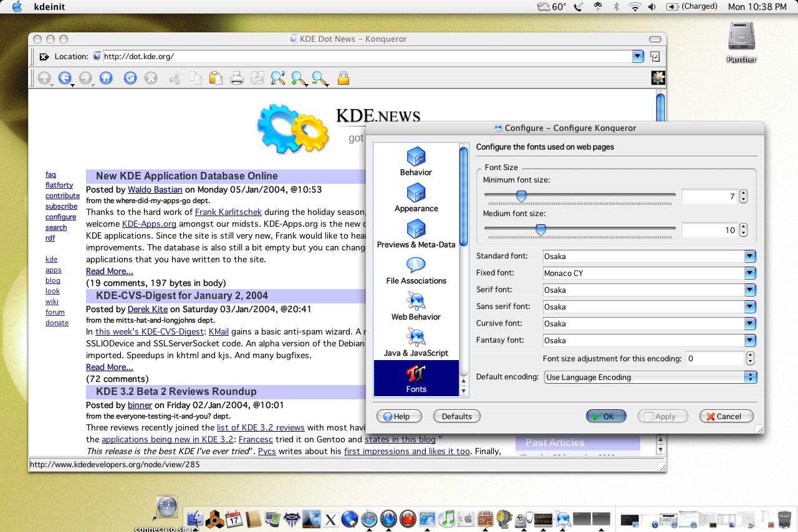Open the location URL history dropdown
Viewport: 798px width, 532px height.
click(638, 56)
